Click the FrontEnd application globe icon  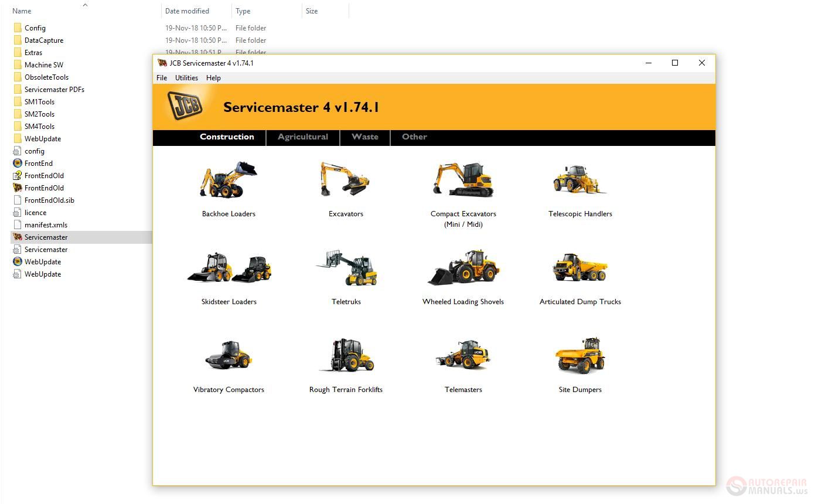(x=18, y=163)
